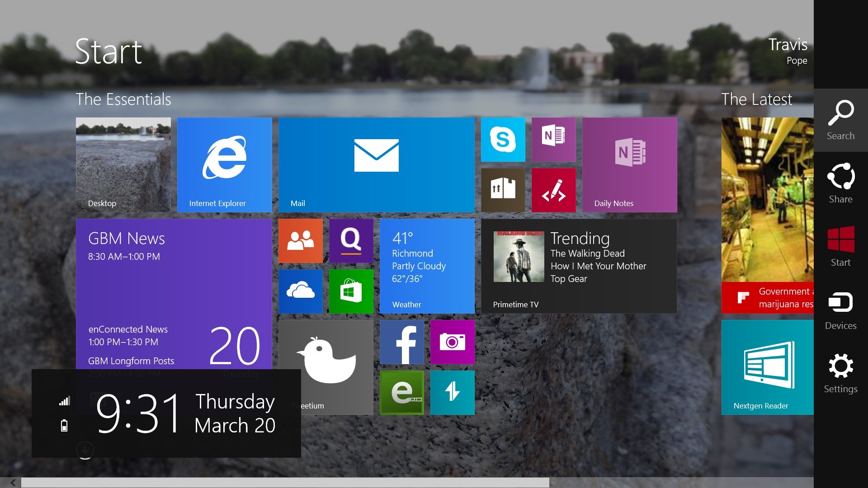Click the The Latest group header

tap(757, 99)
